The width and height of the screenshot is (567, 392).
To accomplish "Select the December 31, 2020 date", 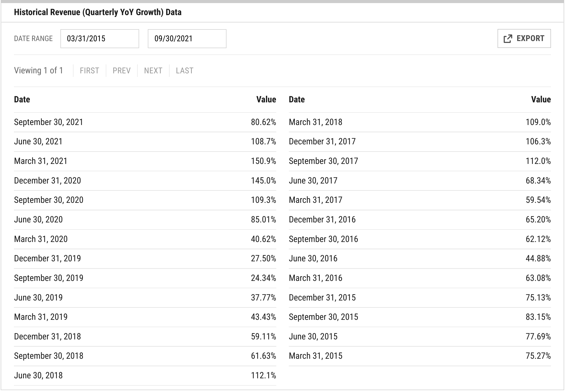I will click(47, 180).
